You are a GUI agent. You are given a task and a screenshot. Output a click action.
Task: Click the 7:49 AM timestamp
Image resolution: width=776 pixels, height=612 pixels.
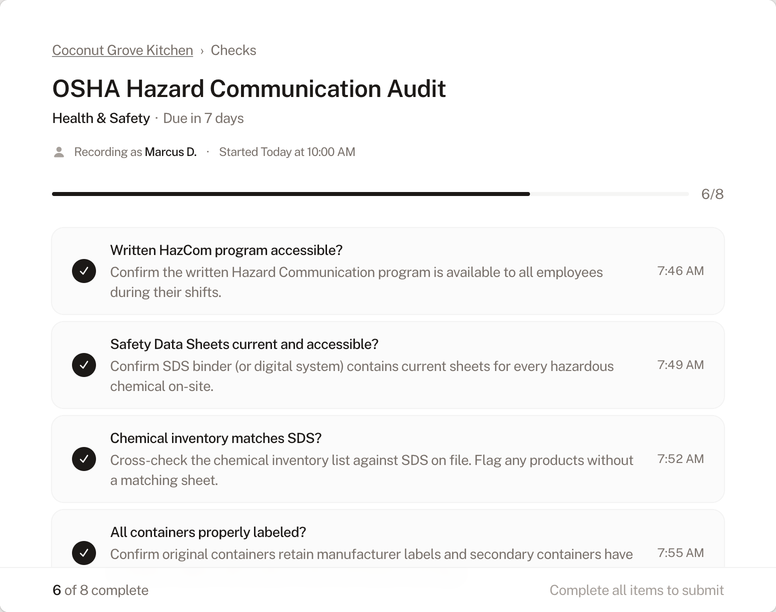pos(680,365)
